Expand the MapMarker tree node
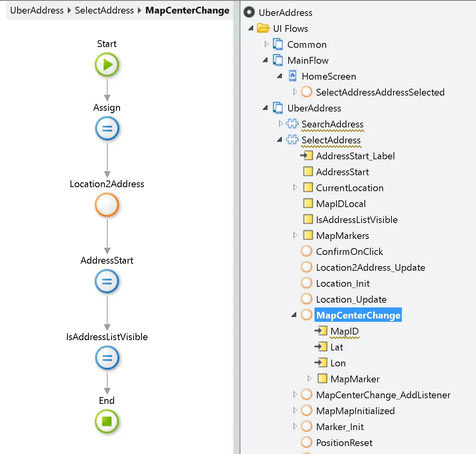 point(309,378)
